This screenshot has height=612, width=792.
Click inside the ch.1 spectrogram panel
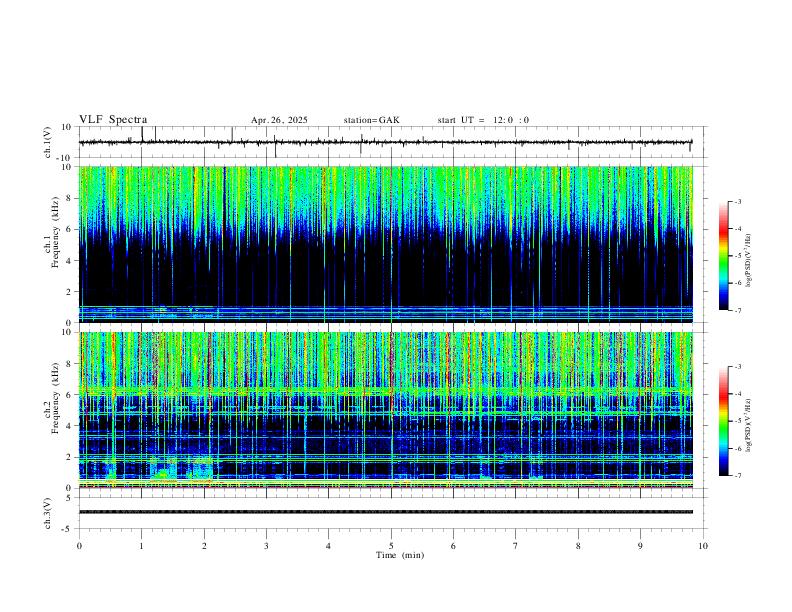386,244
